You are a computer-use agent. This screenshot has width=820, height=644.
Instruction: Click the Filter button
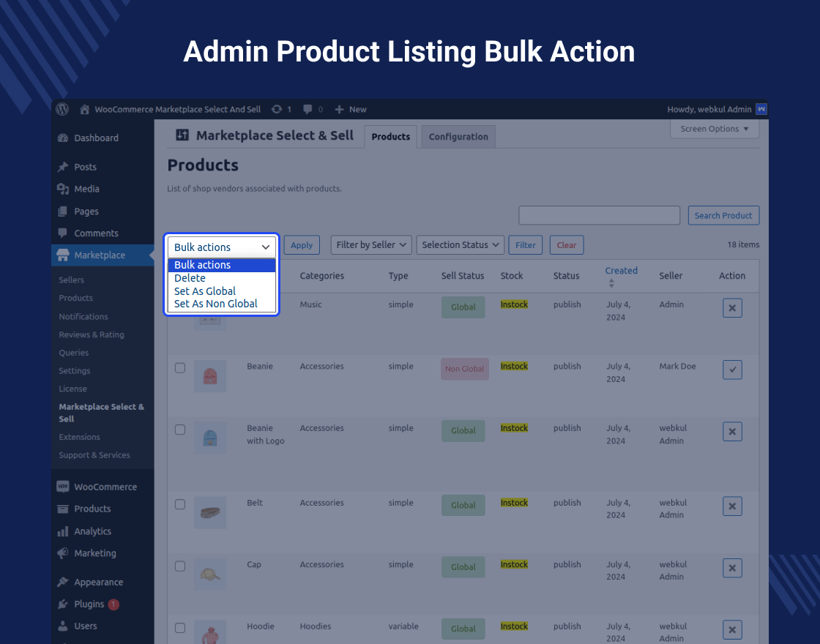click(525, 245)
